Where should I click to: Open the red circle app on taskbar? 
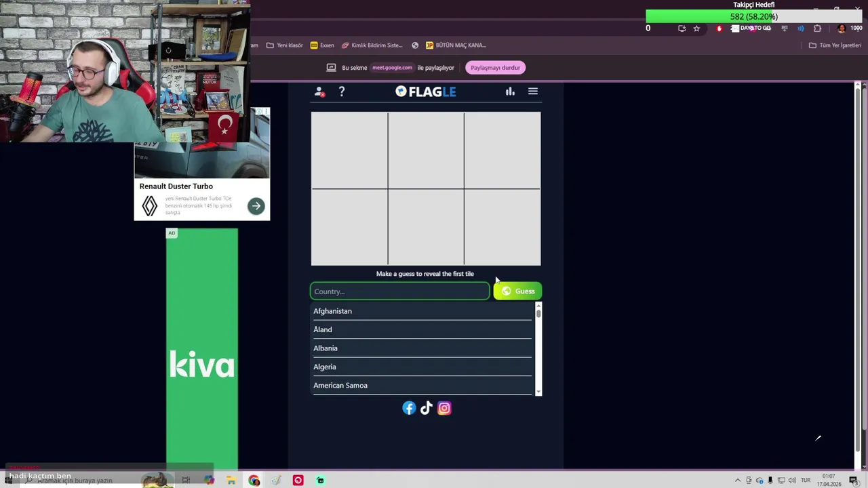(298, 480)
